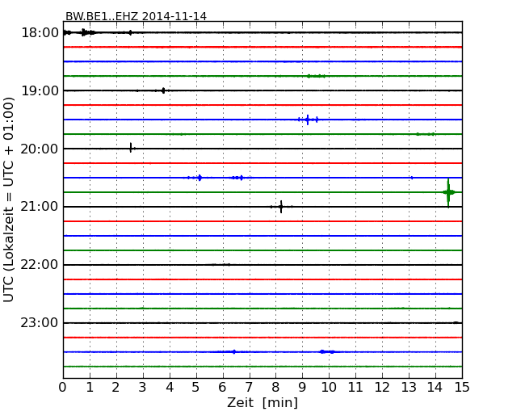Image resolution: width=525 pixels, height=420 pixels.
Task: Click the x-axis tick label 7
Action: [249, 387]
